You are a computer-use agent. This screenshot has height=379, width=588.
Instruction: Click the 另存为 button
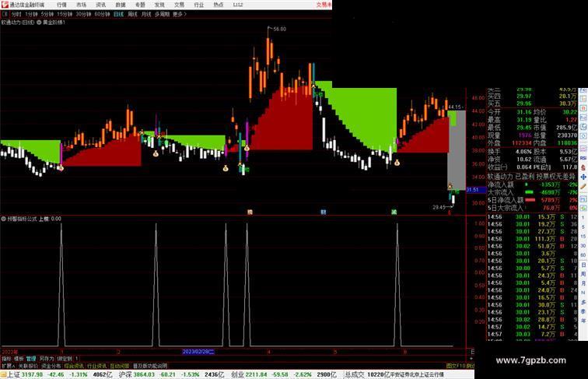tap(47, 359)
